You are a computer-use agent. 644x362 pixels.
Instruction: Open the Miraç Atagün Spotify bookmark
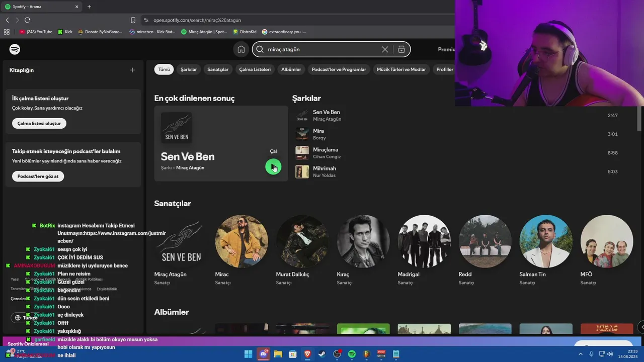204,32
